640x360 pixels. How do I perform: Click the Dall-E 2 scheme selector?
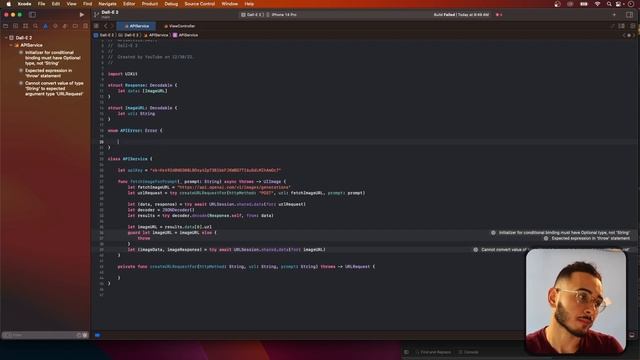coord(252,15)
